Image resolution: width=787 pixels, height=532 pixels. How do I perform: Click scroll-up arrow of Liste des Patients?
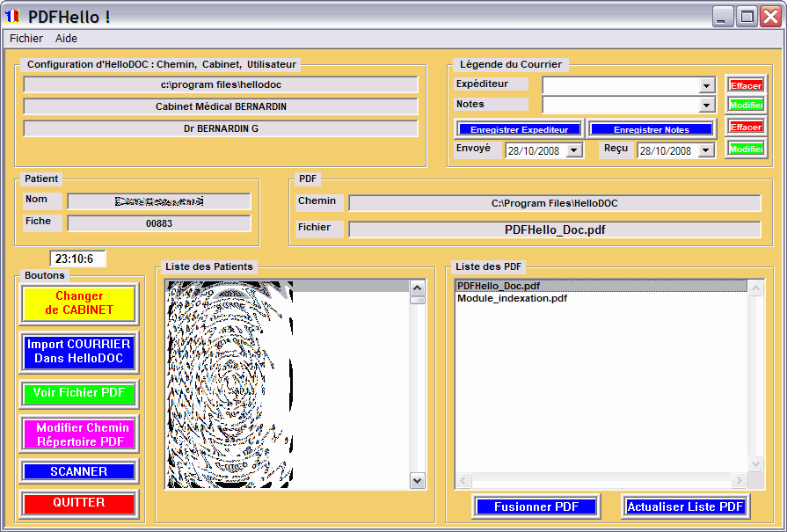click(x=417, y=288)
